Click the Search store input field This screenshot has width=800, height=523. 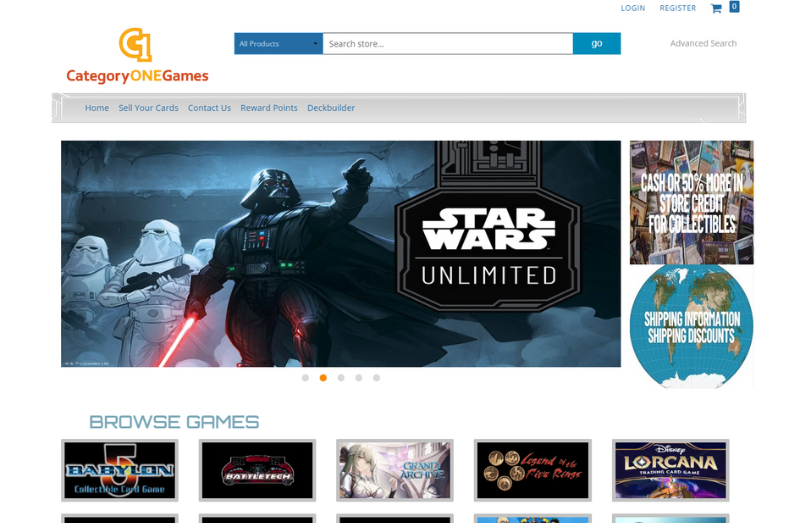click(x=447, y=43)
